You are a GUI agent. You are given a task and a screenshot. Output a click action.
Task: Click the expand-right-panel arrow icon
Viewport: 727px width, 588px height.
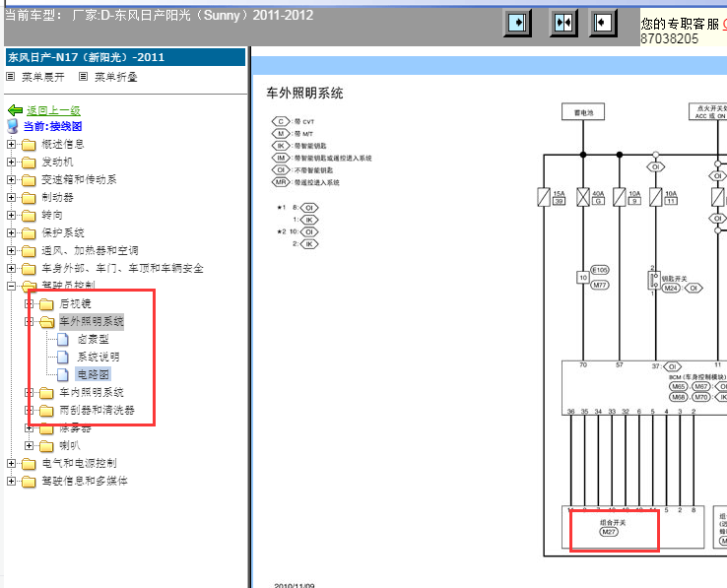pyautogui.click(x=517, y=23)
